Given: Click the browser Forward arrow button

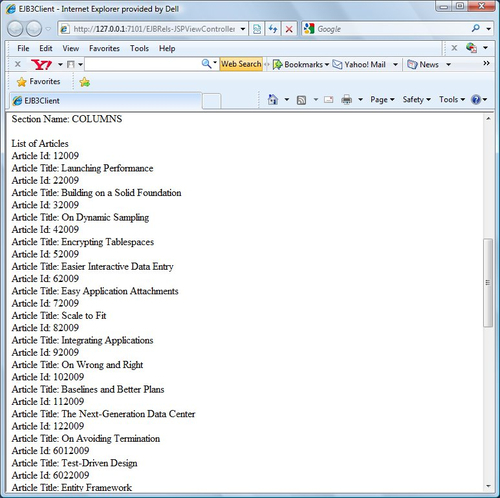Looking at the screenshot, I should (x=34, y=29).
